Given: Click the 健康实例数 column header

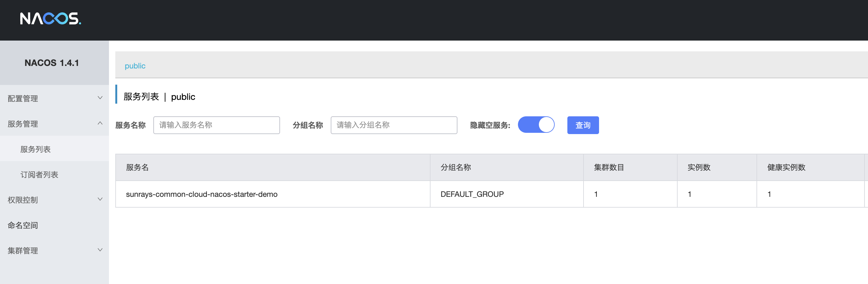Looking at the screenshot, I should 811,167.
